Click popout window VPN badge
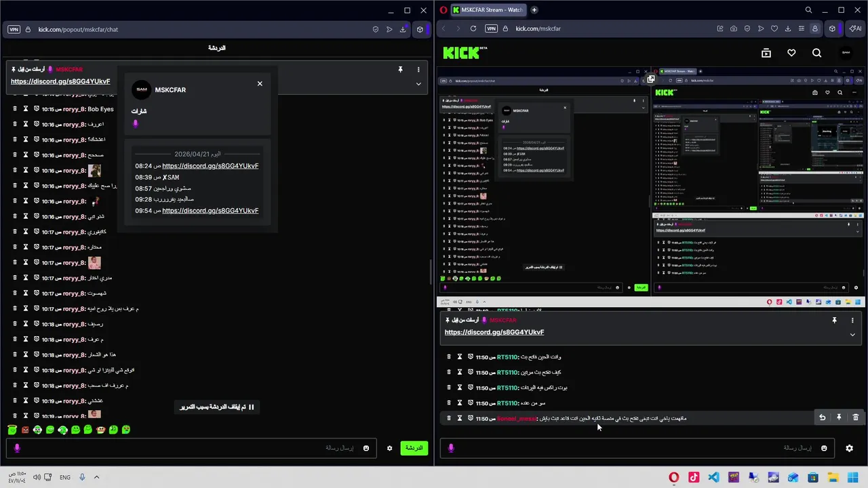This screenshot has height=488, width=868. coord(14,29)
